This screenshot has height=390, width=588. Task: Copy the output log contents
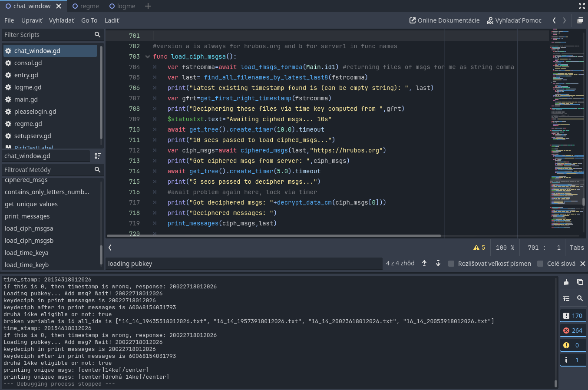pyautogui.click(x=581, y=282)
